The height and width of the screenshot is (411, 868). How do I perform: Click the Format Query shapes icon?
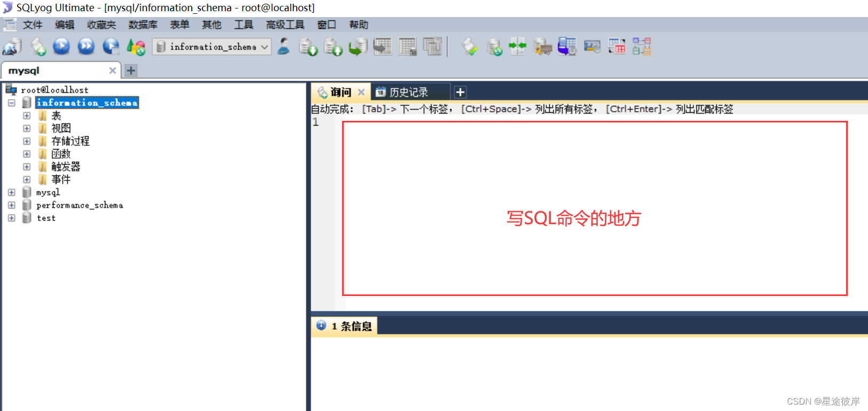point(136,47)
